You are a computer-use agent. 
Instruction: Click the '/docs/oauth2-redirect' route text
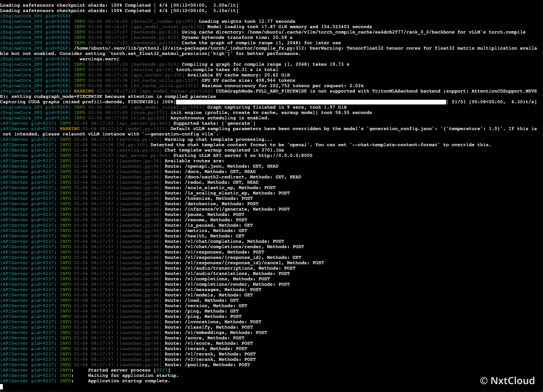[214, 177]
